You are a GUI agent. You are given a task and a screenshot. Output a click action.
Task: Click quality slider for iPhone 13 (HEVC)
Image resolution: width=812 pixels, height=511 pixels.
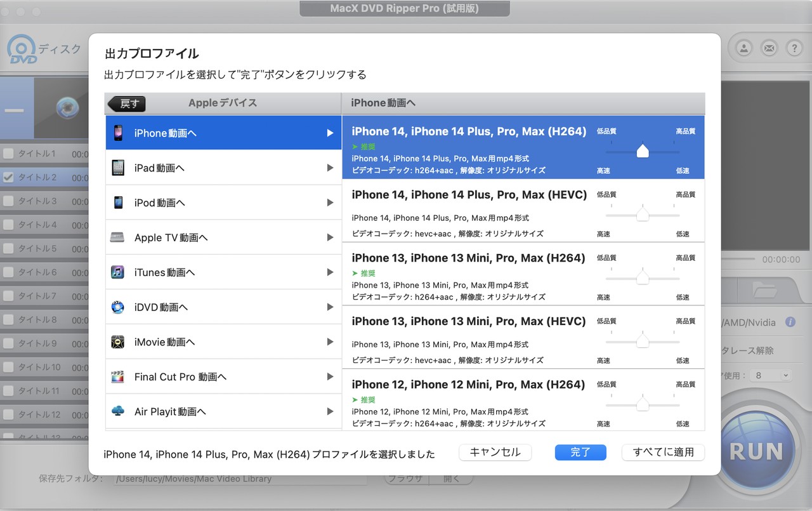pos(643,342)
